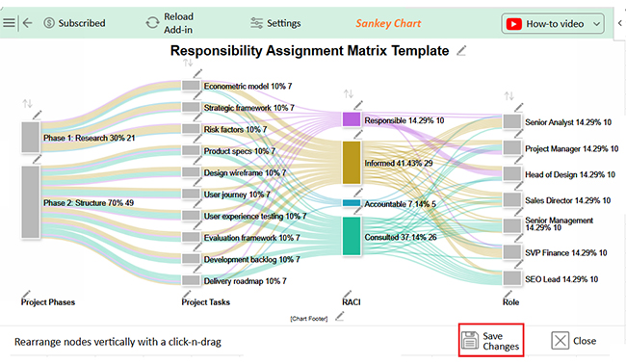This screenshot has height=364, width=626.
Task: Edit the Chart Footer pencil icon
Action: [339, 317]
